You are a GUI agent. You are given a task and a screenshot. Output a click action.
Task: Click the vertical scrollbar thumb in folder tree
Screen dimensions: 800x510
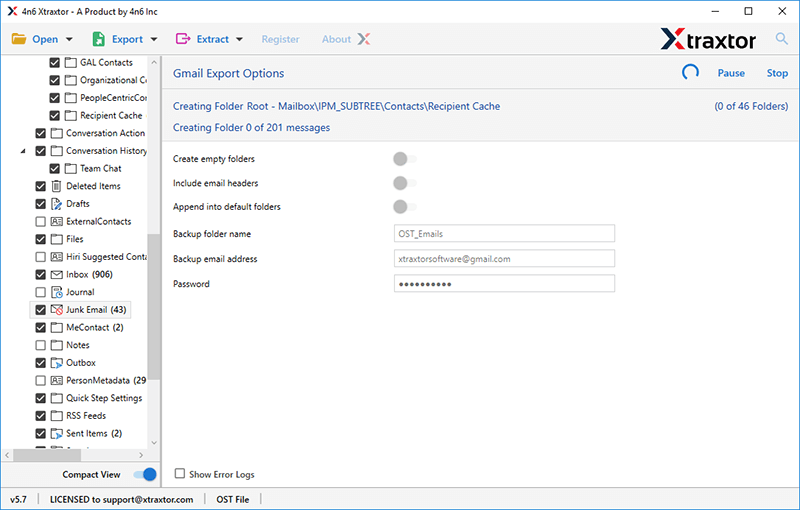coord(154,307)
